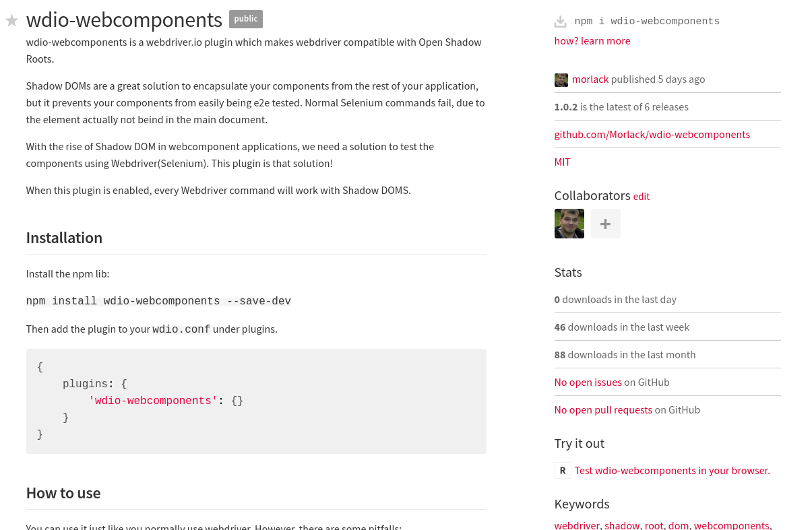Screen dimensions: 812x530
Task: Select the 'webdriver' keyword
Action: (x=577, y=525)
